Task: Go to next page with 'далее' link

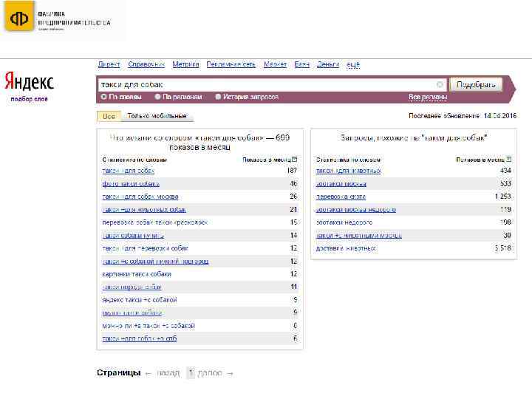Action: (x=211, y=373)
